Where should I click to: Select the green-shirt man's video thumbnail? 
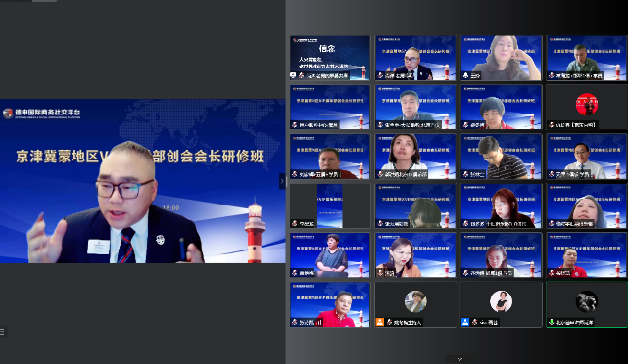587,58
